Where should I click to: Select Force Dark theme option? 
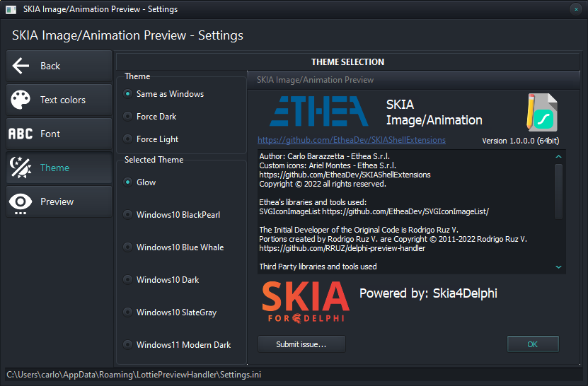pyautogui.click(x=150, y=117)
